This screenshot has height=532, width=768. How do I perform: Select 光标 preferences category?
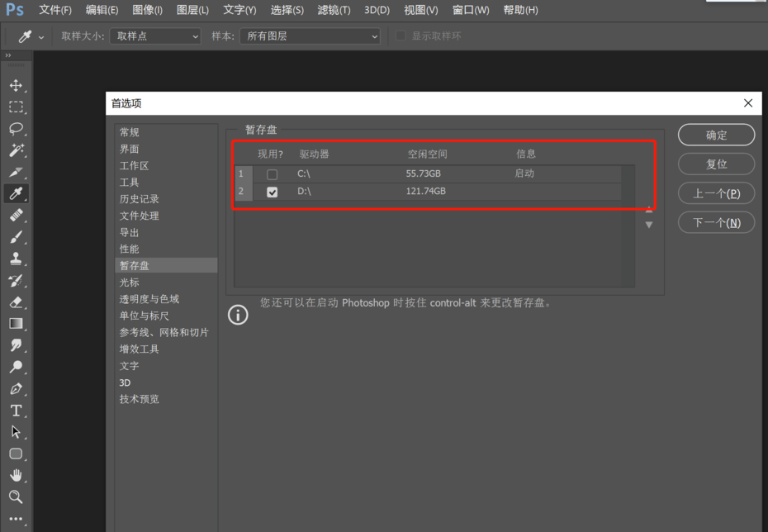pyautogui.click(x=166, y=283)
